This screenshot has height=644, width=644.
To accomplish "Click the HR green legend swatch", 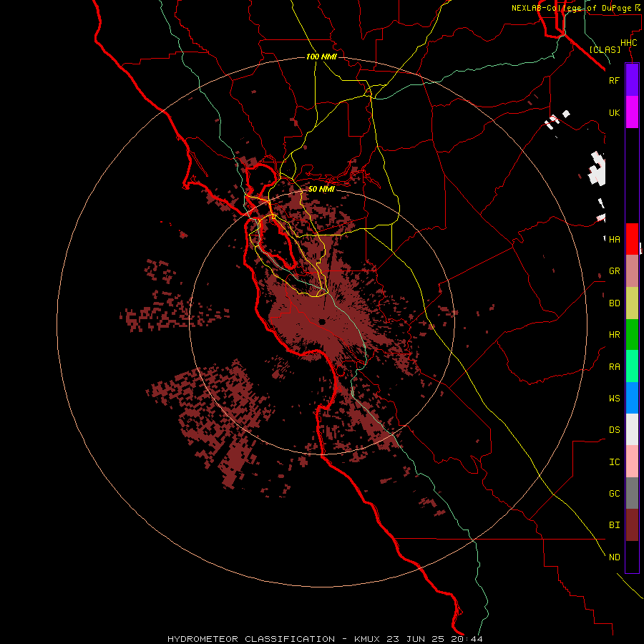I will [x=632, y=335].
